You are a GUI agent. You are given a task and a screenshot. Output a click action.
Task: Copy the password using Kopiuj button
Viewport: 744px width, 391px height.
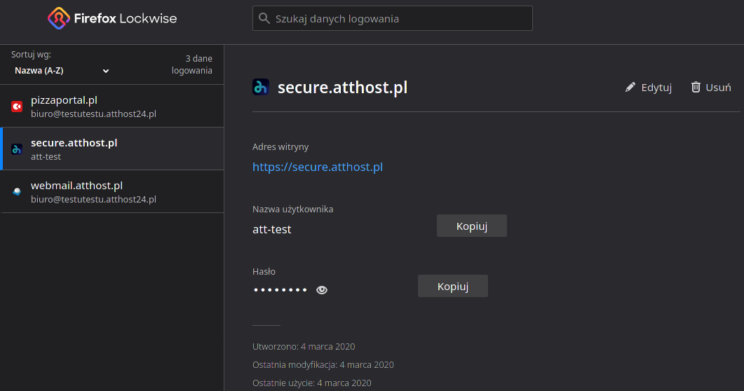(x=453, y=286)
